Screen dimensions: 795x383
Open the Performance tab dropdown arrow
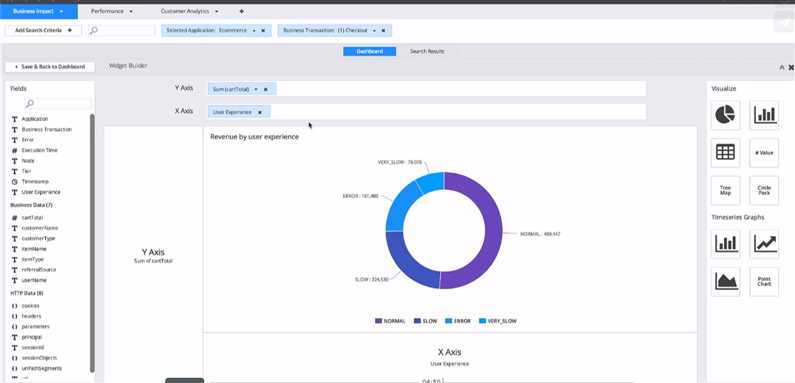click(x=131, y=11)
